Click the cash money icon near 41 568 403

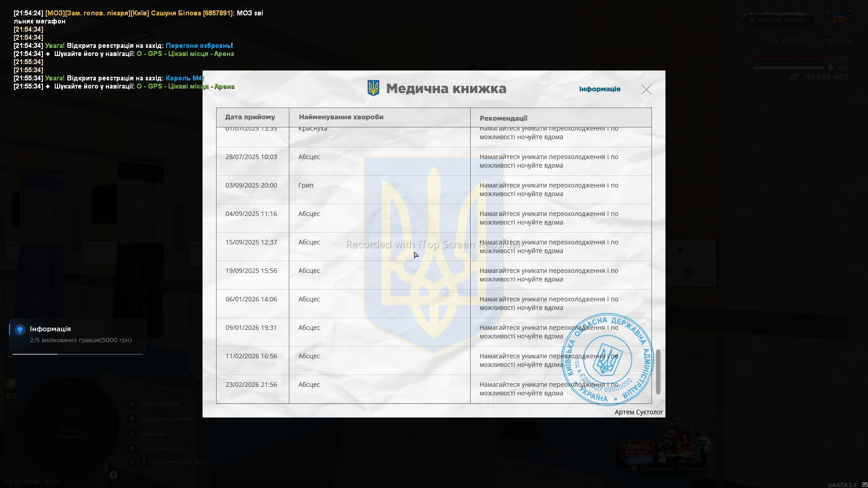click(794, 77)
